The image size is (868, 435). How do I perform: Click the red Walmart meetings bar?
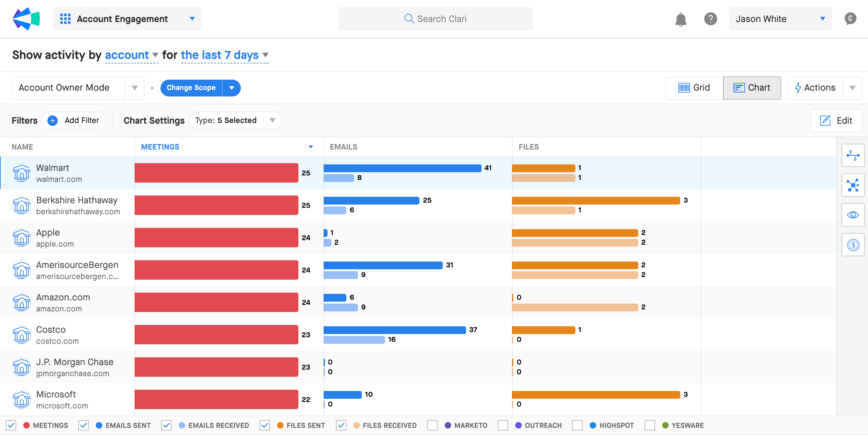[216, 173]
